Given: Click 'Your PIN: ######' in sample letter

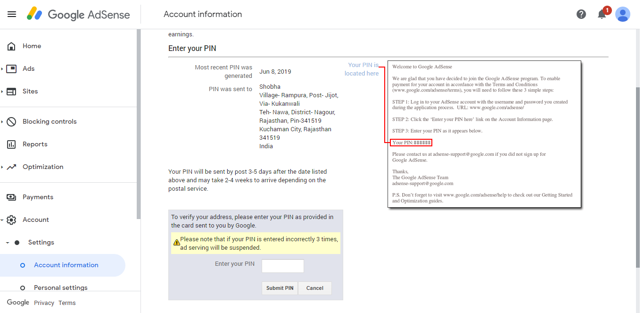Looking at the screenshot, I should 412,143.
